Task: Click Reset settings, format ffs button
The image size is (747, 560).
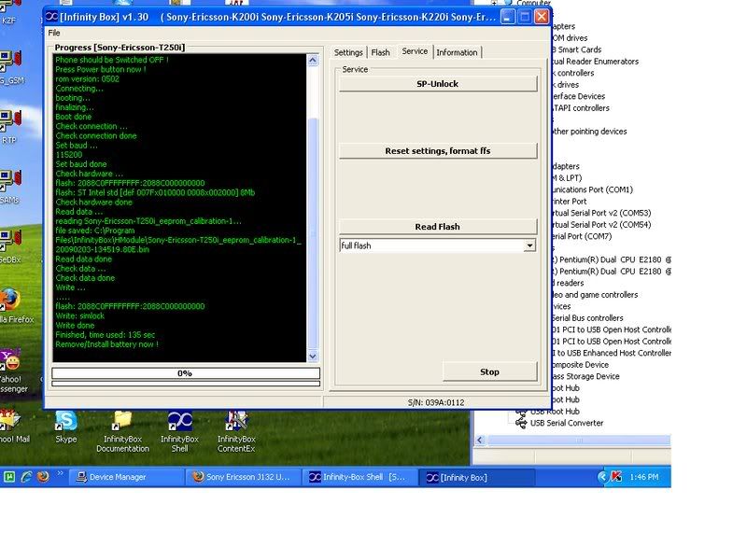Action: [438, 151]
